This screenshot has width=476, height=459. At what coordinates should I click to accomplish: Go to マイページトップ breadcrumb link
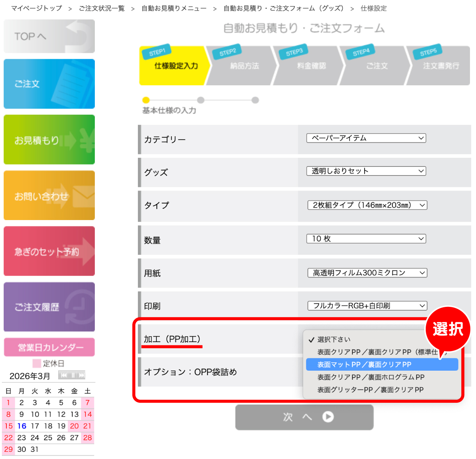[37, 8]
